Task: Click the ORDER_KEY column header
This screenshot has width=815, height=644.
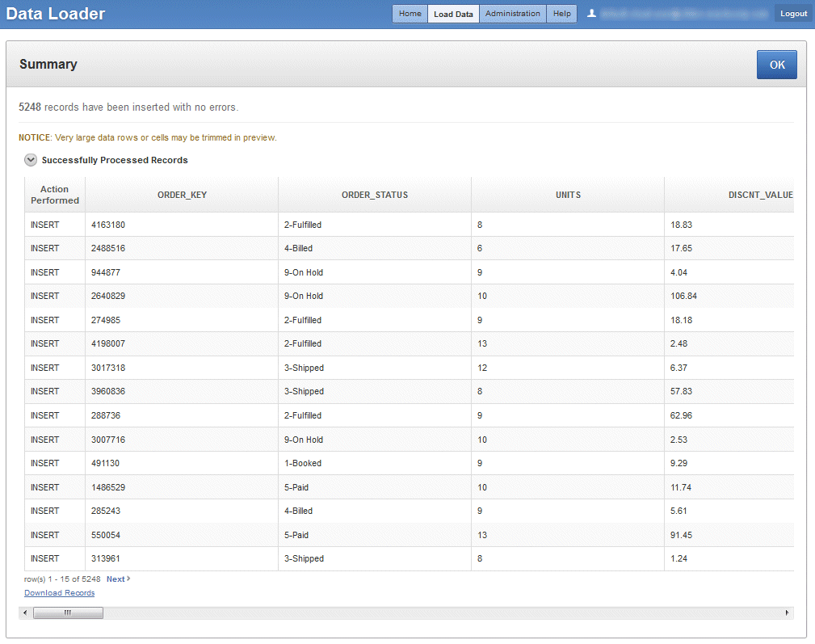Action: pos(182,195)
